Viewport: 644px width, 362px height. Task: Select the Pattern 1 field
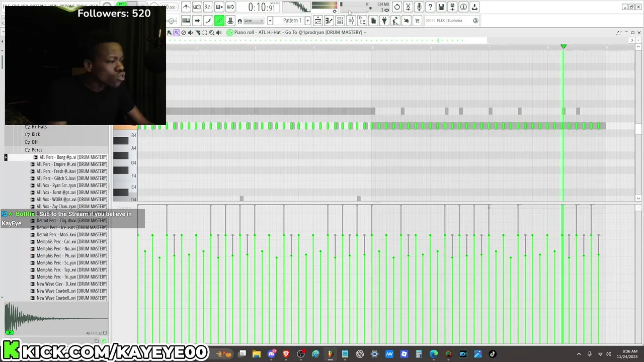290,21
